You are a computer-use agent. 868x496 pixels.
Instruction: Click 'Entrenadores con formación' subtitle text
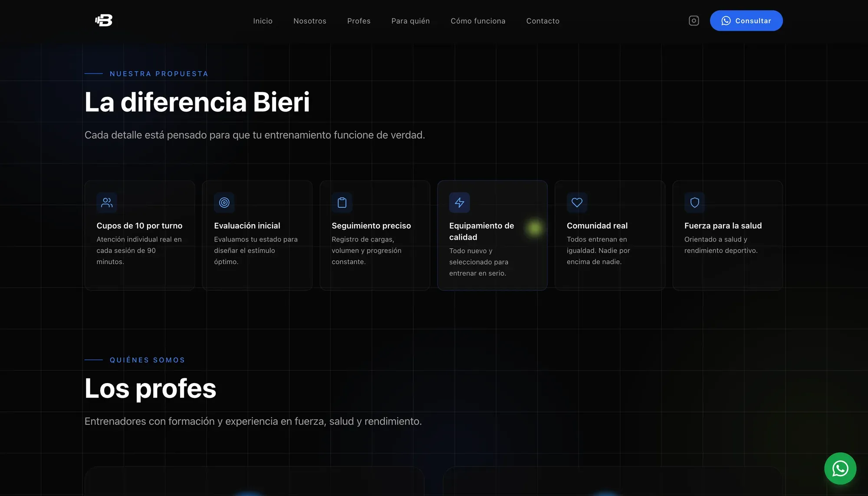point(253,421)
